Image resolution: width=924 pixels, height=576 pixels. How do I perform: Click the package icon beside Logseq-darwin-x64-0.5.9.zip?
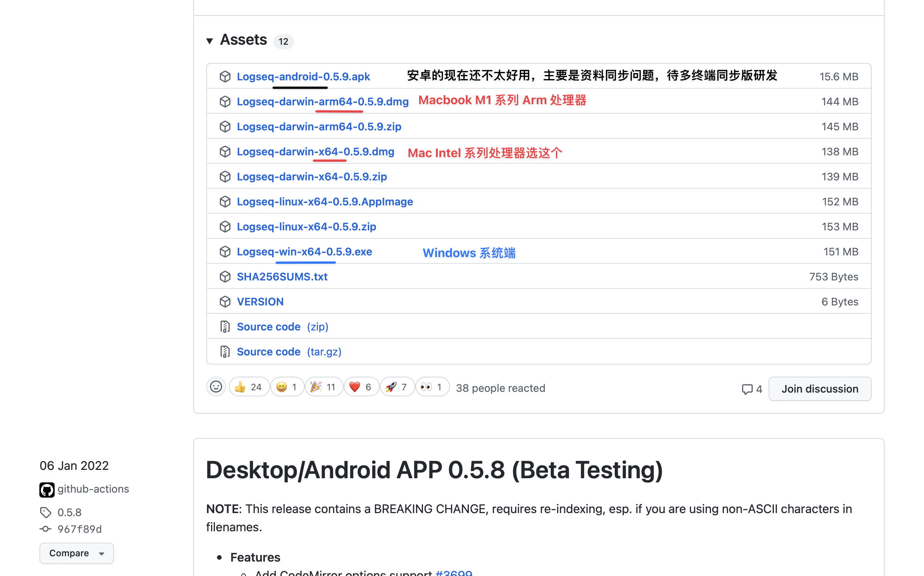(225, 177)
